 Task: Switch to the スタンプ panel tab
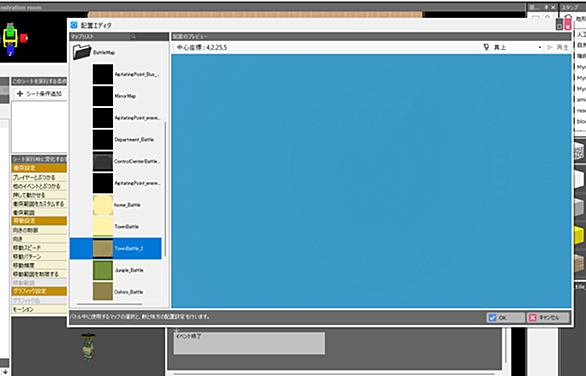571,7
